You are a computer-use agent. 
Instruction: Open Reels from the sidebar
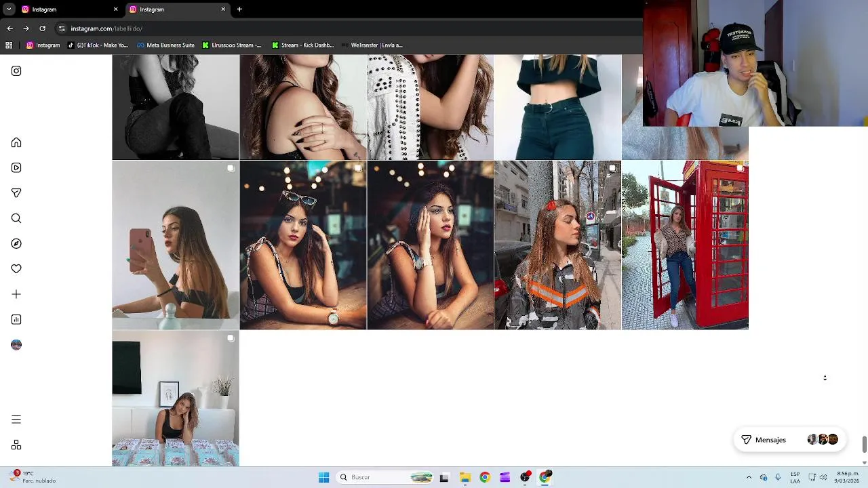coord(16,168)
